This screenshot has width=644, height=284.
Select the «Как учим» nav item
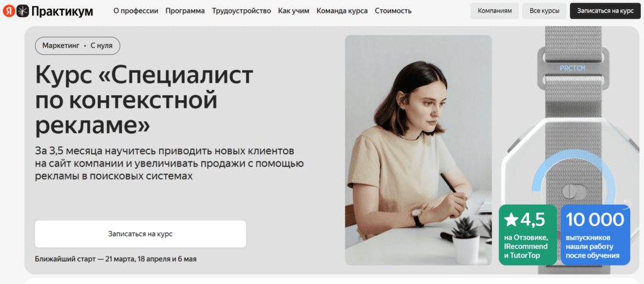coord(294,11)
